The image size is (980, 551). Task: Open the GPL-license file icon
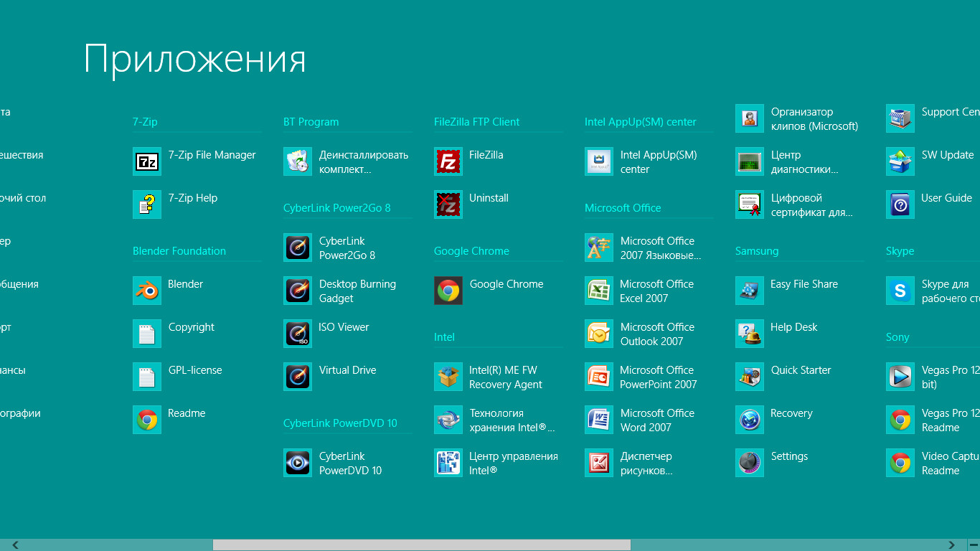point(147,377)
